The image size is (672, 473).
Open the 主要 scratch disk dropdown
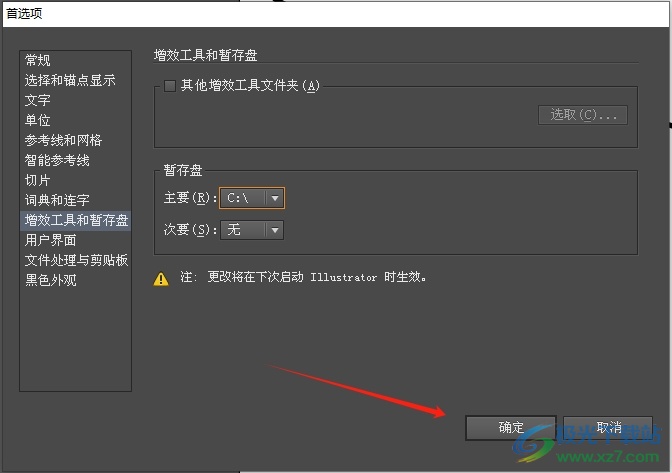252,198
